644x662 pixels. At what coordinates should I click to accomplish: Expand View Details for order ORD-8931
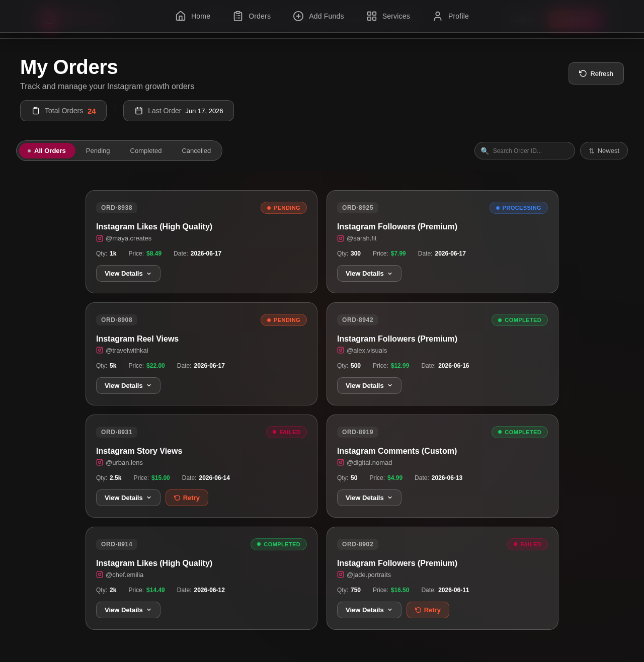coord(128,498)
